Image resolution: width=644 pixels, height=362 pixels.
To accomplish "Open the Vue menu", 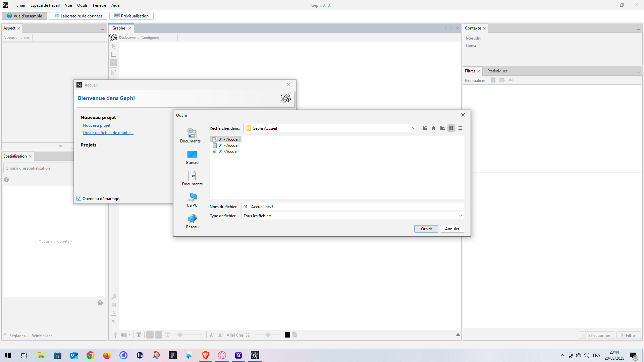I will pyautogui.click(x=68, y=5).
